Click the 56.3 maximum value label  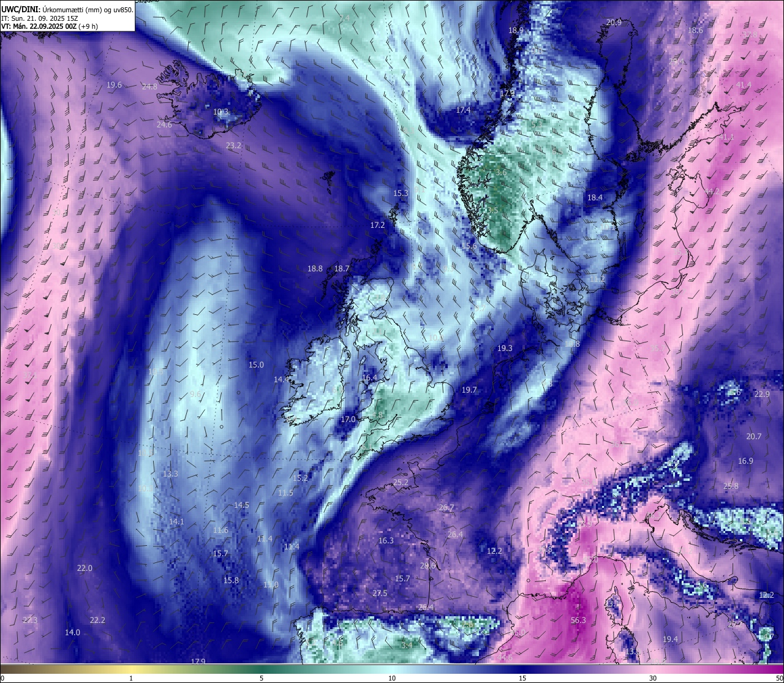[x=578, y=620]
